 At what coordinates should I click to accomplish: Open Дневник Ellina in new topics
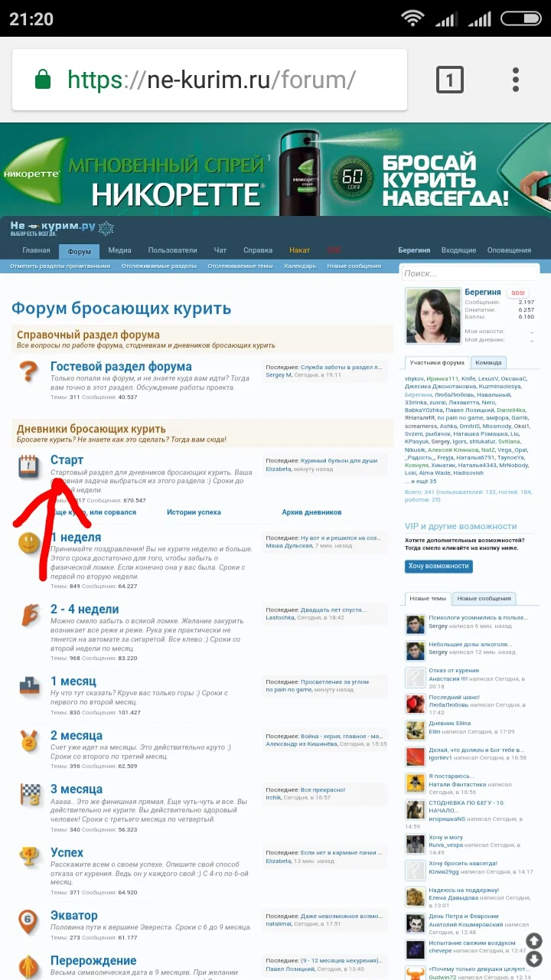tap(450, 723)
